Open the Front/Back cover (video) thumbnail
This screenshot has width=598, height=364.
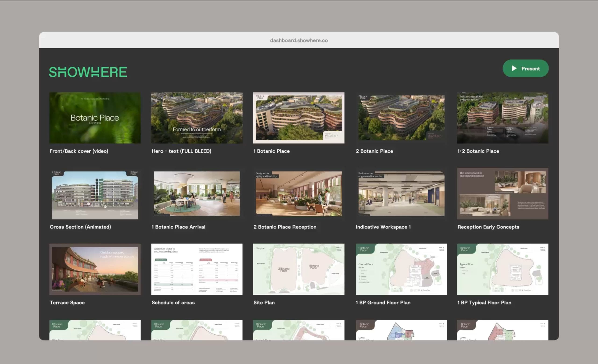pyautogui.click(x=95, y=118)
